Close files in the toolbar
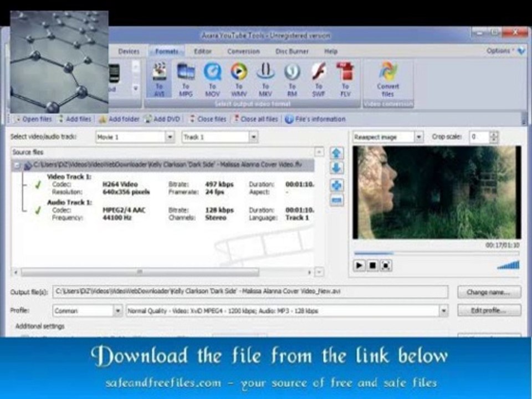The width and height of the screenshot is (532, 399). (x=207, y=119)
